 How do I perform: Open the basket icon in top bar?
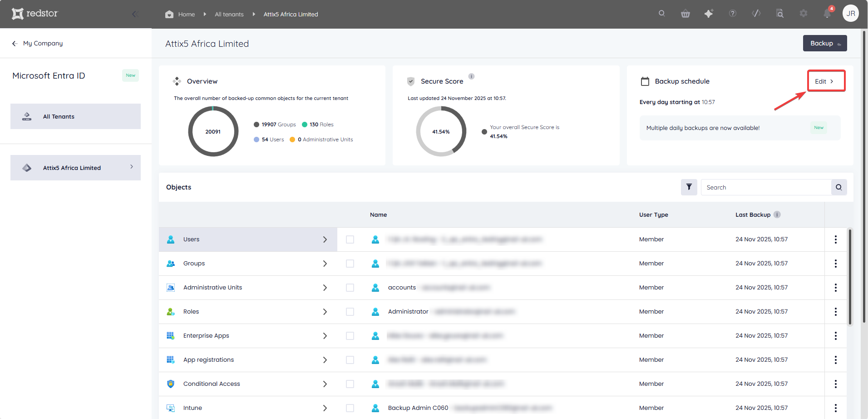pos(686,14)
